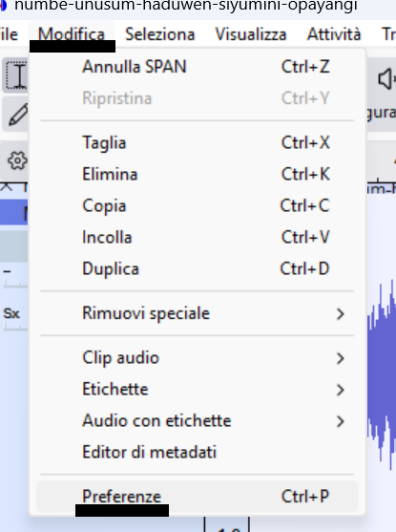Image resolution: width=396 pixels, height=532 pixels.
Task: Select the Selection (I-beam) tool
Action: click(16, 75)
